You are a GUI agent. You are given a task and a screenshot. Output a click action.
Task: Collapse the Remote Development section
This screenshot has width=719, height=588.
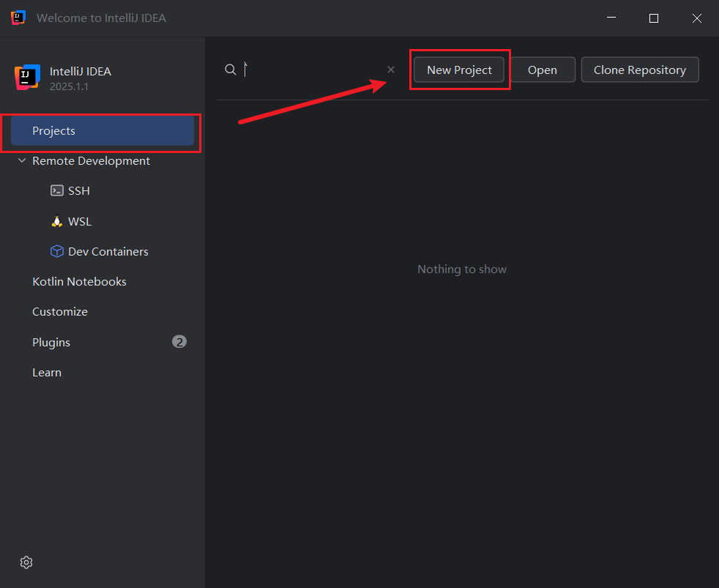click(21, 160)
